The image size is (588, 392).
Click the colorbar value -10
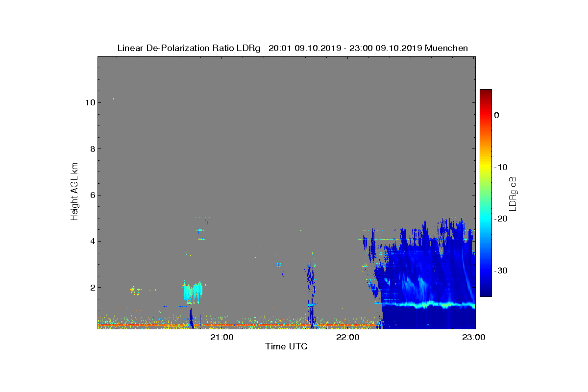coord(500,167)
